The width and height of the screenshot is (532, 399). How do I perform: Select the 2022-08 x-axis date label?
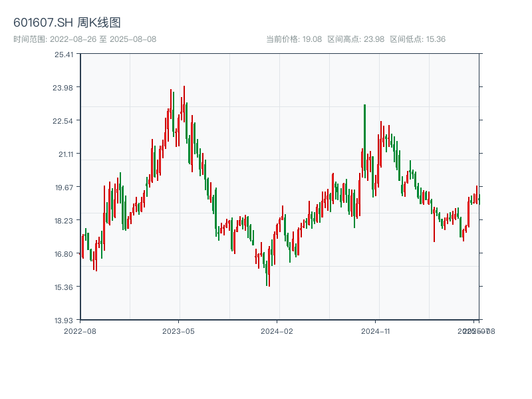[x=80, y=331]
